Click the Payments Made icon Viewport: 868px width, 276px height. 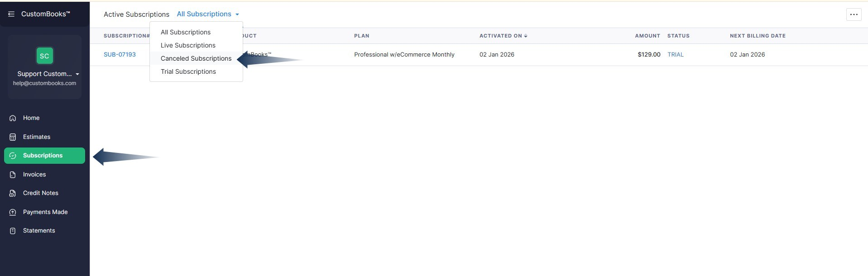(13, 212)
